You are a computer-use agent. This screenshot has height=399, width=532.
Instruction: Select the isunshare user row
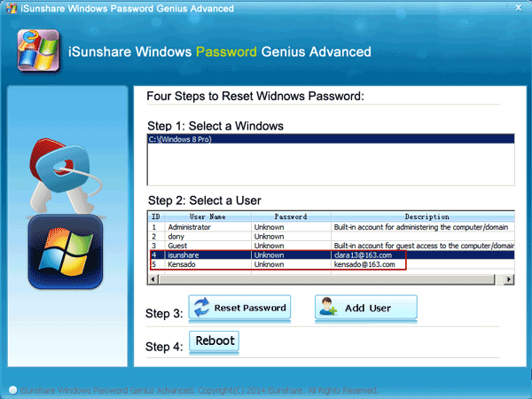331,254
